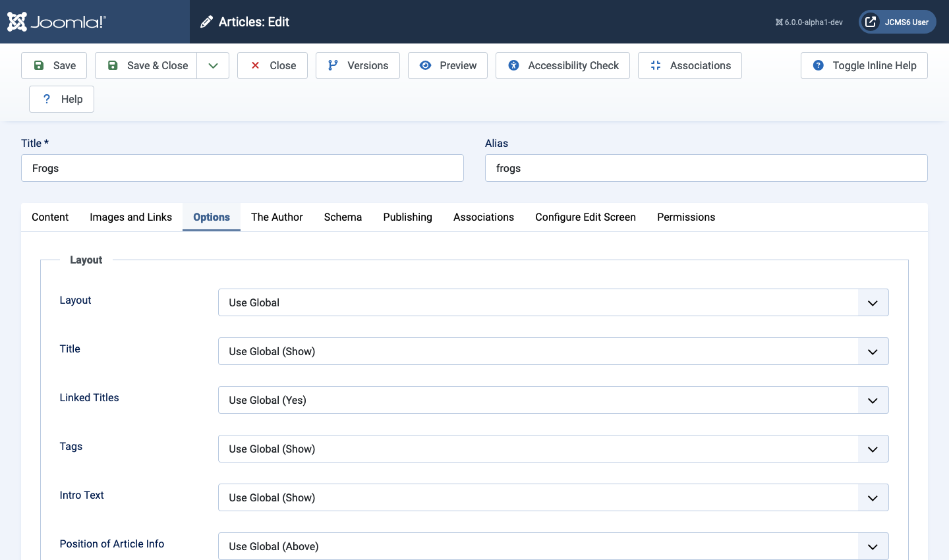Switch to the Images and Links tab
The image size is (949, 560).
pos(130,217)
